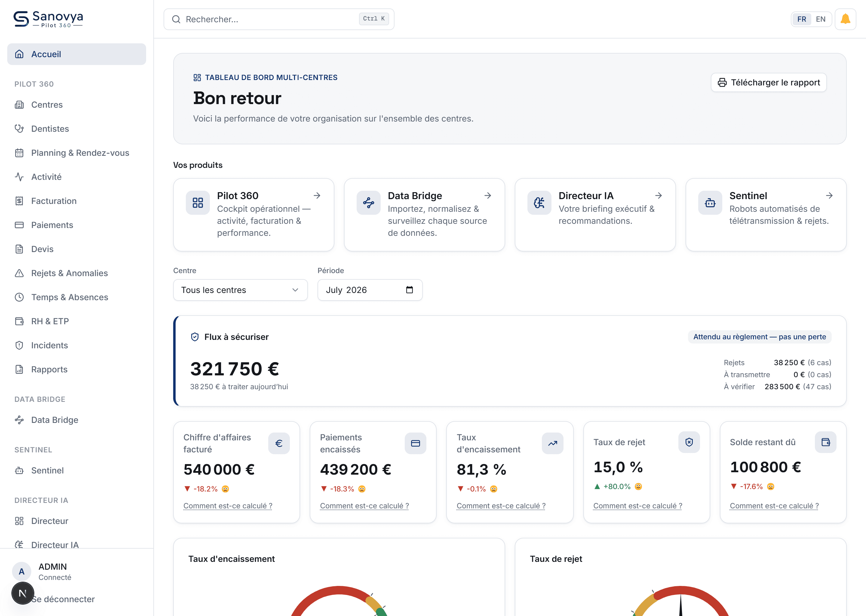The height and width of the screenshot is (616, 866).
Task: Follow the arrow on Data Bridge card
Action: (488, 195)
